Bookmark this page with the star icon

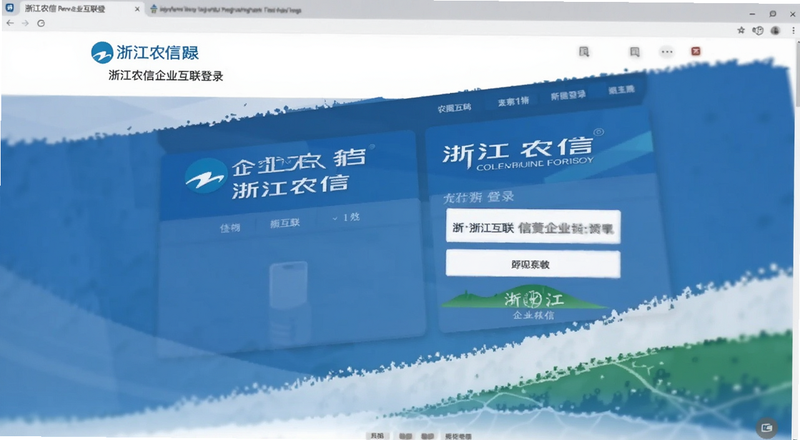tap(741, 31)
